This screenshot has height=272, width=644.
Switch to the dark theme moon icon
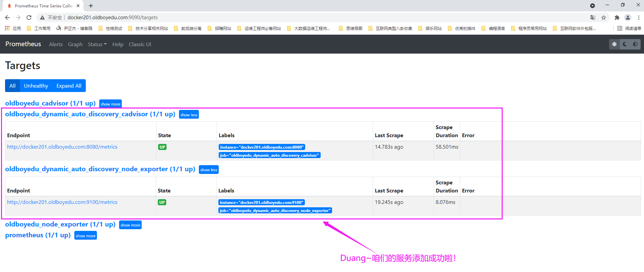point(625,44)
